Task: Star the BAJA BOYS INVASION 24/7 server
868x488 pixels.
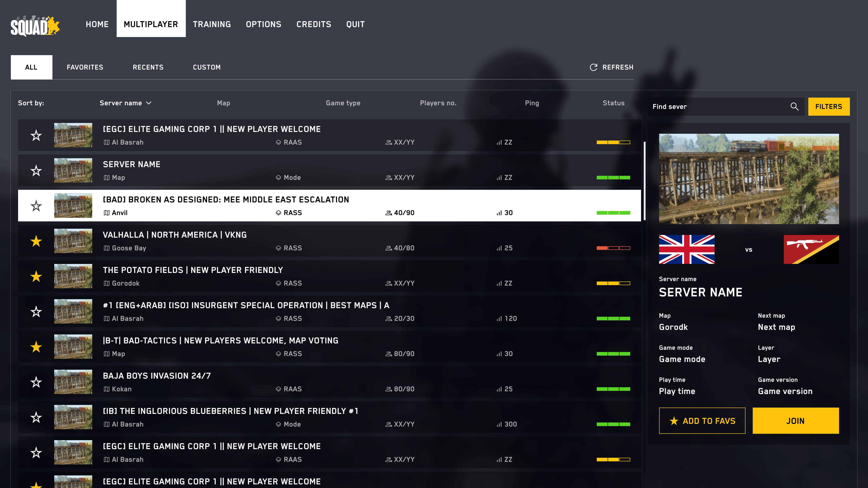Action: click(36, 382)
